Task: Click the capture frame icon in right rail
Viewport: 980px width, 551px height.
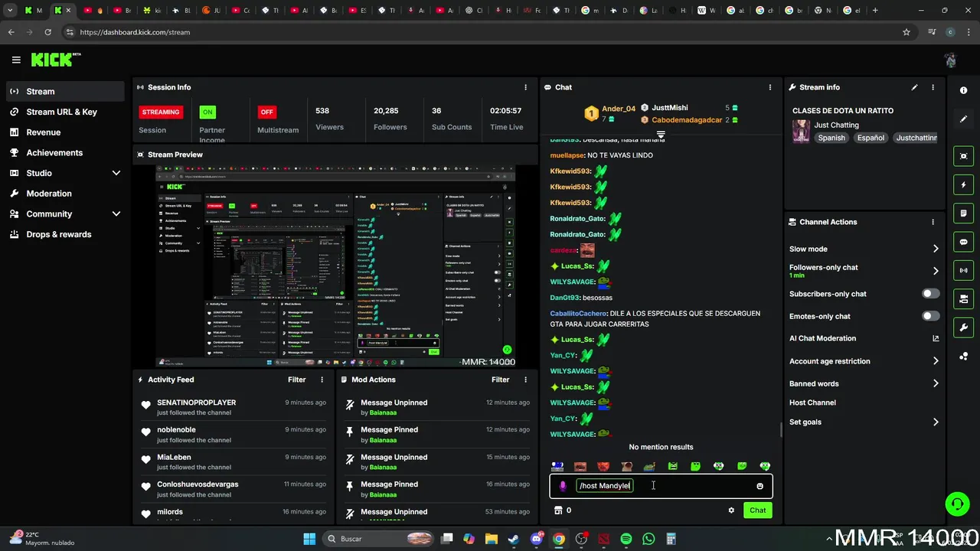Action: pyautogui.click(x=963, y=156)
